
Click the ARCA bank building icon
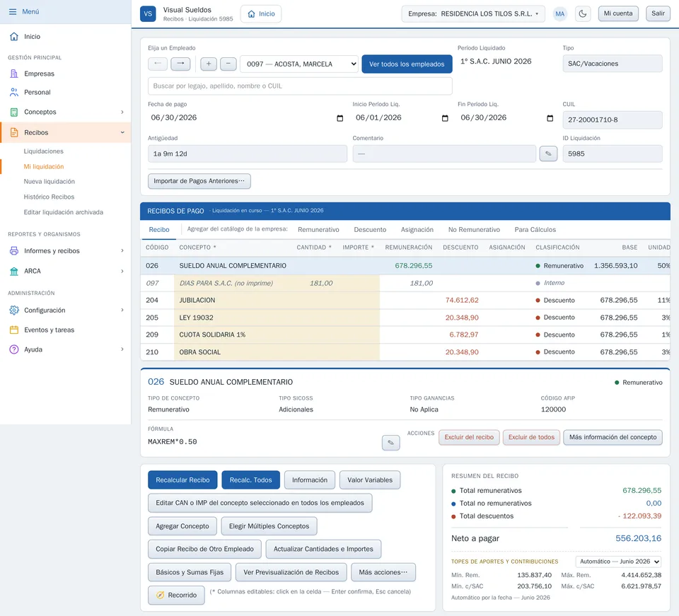[14, 271]
